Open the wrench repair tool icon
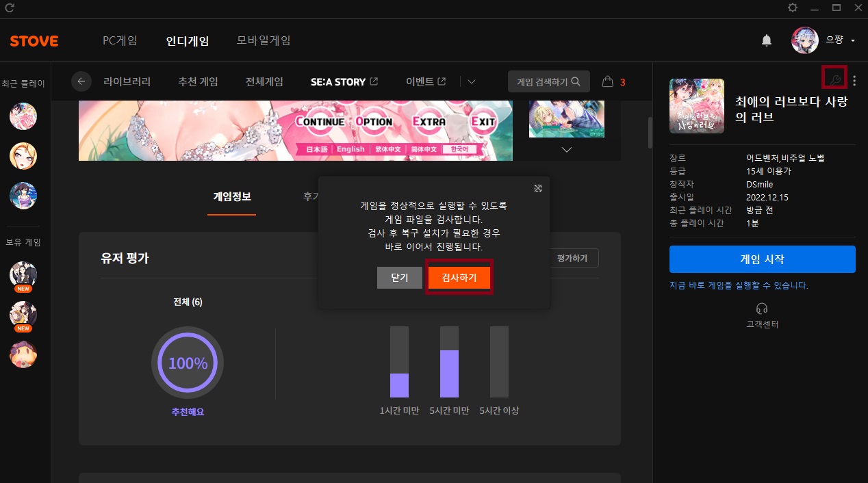The image size is (868, 483). coord(834,81)
